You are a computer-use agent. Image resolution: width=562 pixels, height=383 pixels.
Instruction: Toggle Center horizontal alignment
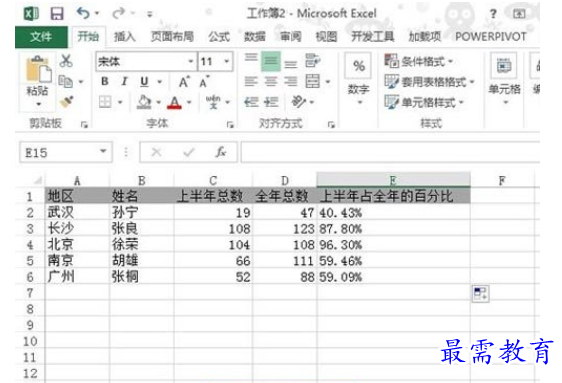point(271,82)
